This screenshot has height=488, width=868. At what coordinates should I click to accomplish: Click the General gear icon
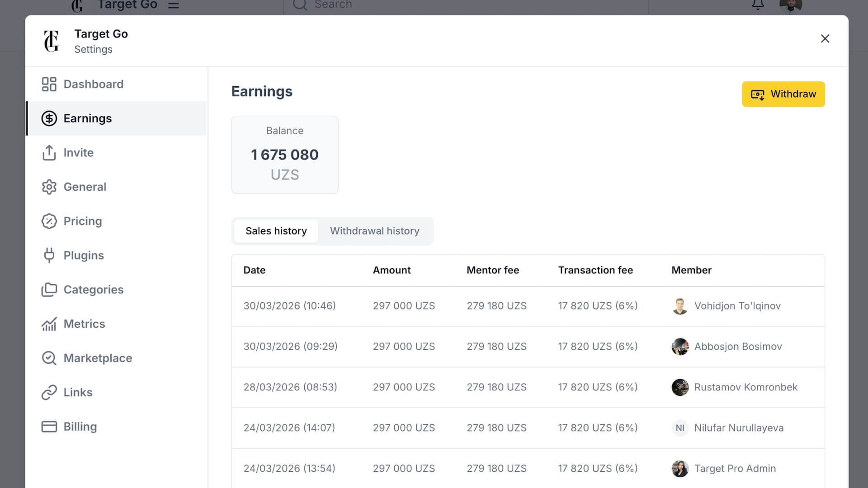click(x=49, y=187)
